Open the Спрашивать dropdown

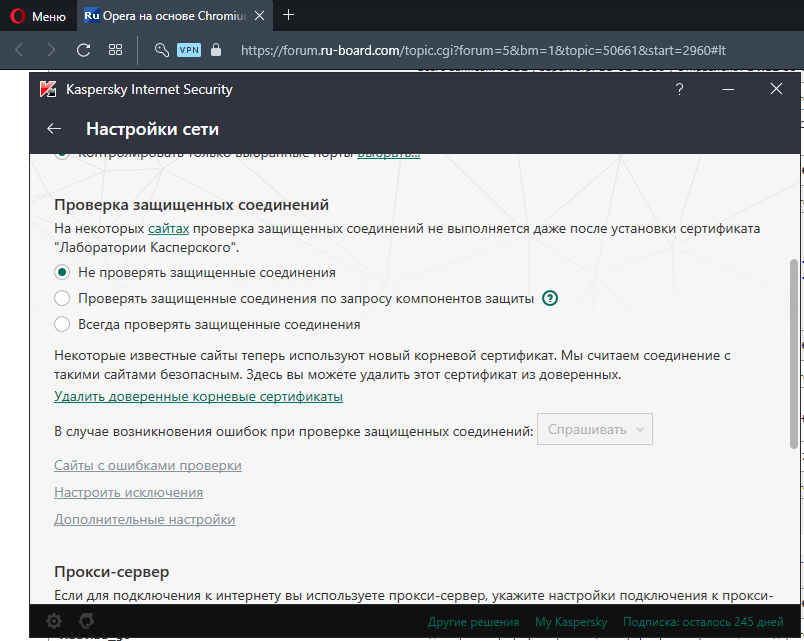(595, 429)
